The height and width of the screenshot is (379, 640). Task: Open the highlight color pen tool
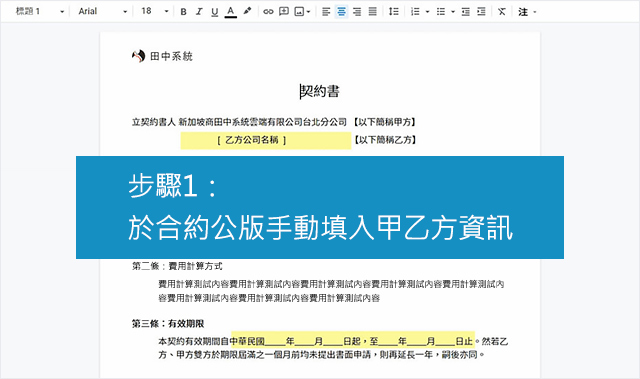[247, 11]
